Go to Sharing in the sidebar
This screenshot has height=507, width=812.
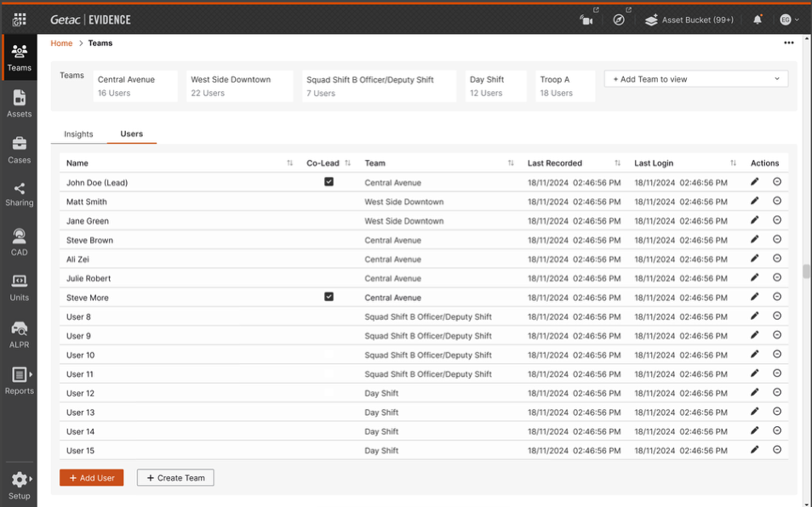point(19,194)
